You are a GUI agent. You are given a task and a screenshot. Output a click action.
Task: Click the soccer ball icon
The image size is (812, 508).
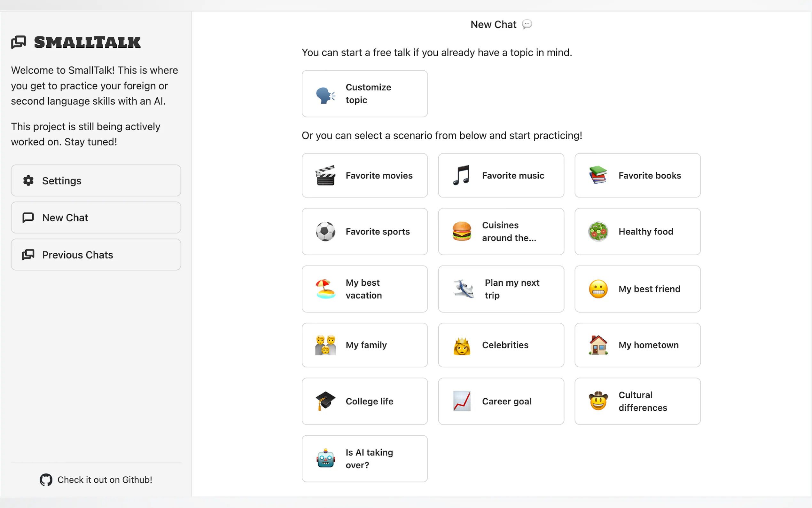click(x=325, y=232)
